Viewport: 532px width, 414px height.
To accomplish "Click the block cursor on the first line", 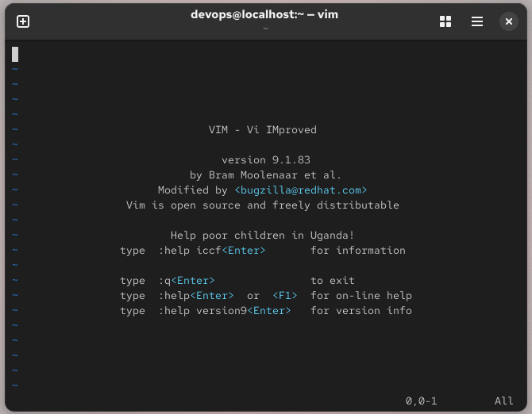I will (15, 54).
